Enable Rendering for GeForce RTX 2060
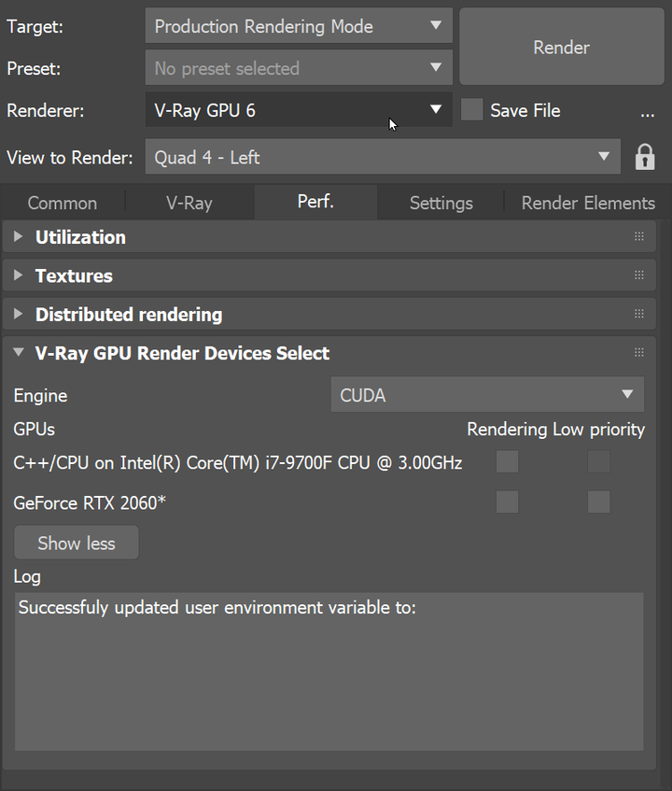672x791 pixels. click(x=507, y=501)
